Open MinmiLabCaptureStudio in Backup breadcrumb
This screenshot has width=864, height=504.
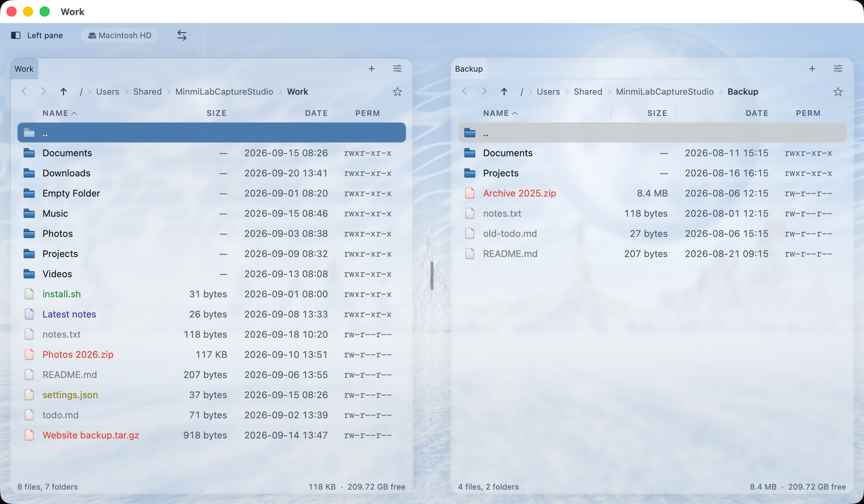(665, 92)
